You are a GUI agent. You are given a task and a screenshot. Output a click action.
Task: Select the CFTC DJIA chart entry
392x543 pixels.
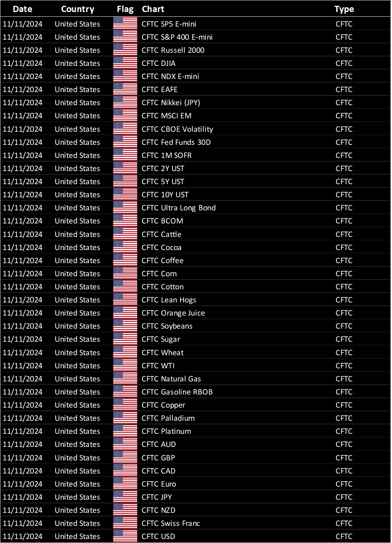[x=159, y=63]
